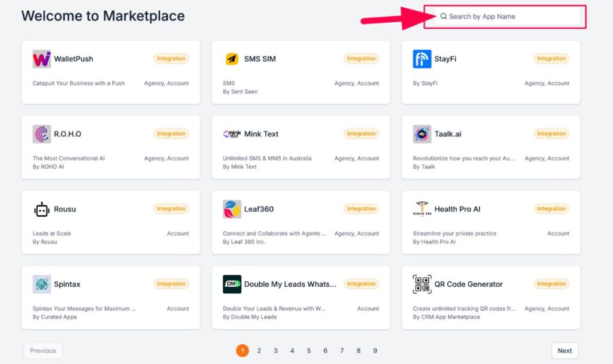Click 'By Taalk' author text

(x=424, y=166)
